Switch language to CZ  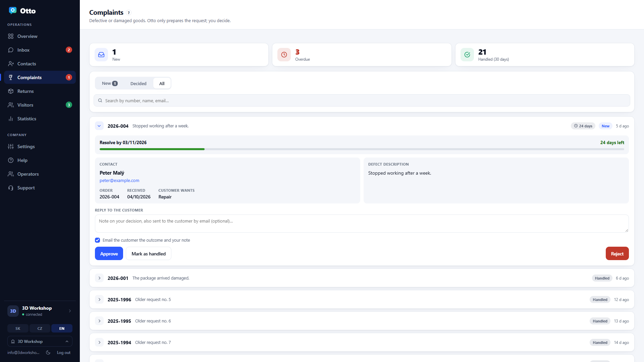[40, 328]
